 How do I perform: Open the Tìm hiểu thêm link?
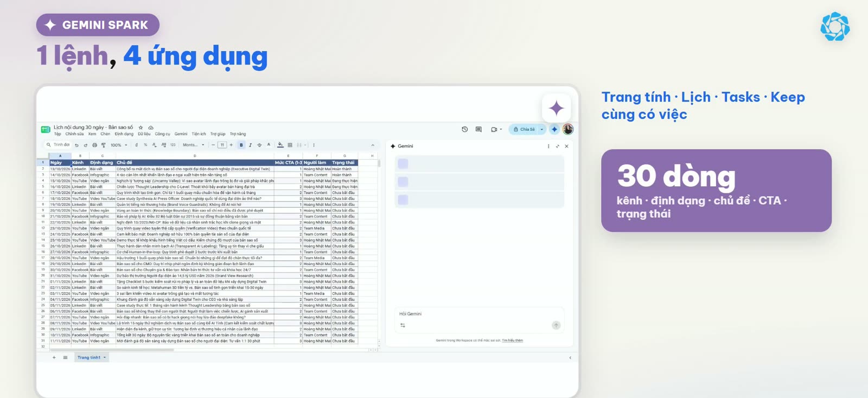click(x=512, y=340)
